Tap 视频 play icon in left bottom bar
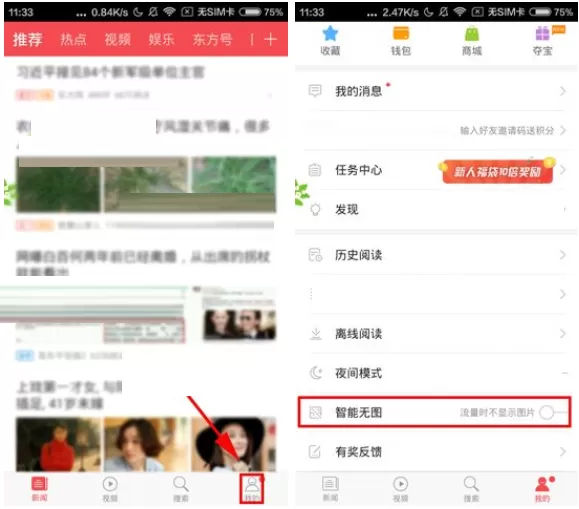The height and width of the screenshot is (509, 579). click(x=110, y=484)
